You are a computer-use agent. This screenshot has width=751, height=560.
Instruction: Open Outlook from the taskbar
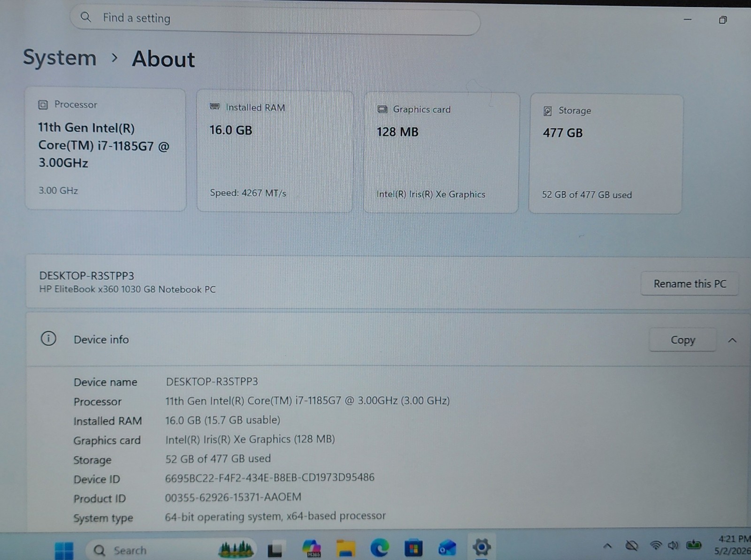(447, 548)
